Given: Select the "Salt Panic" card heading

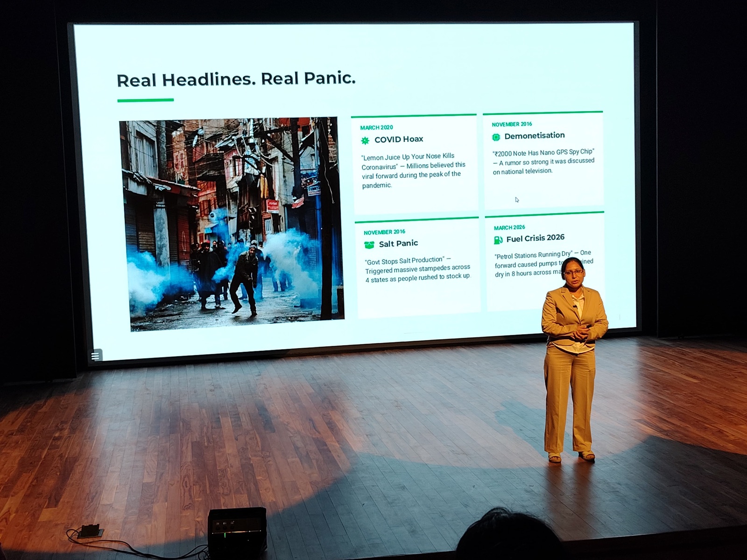Looking at the screenshot, I should (398, 243).
